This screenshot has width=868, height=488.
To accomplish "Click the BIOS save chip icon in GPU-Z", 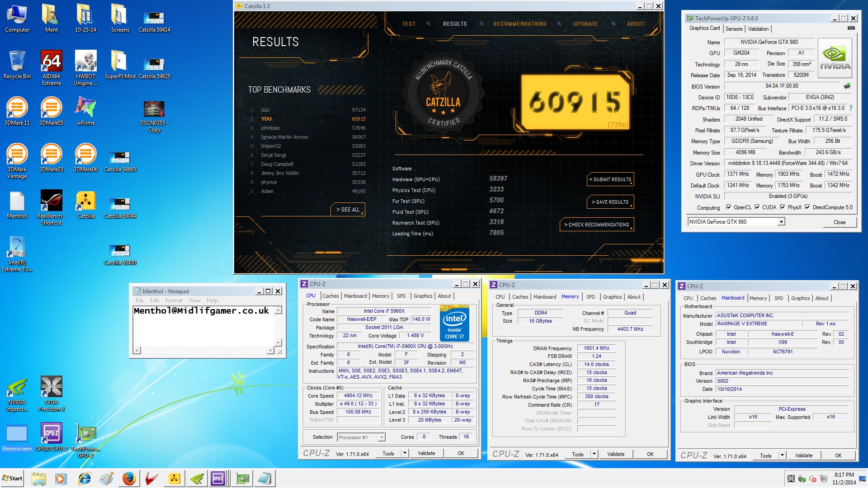I will [x=847, y=86].
